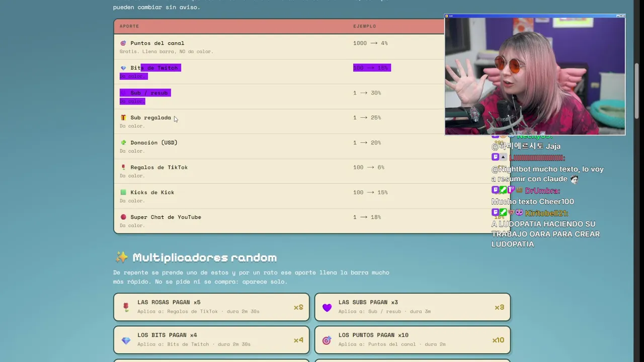Click the "Regalos de TikTok" row label
The image size is (644, 362).
click(x=159, y=167)
